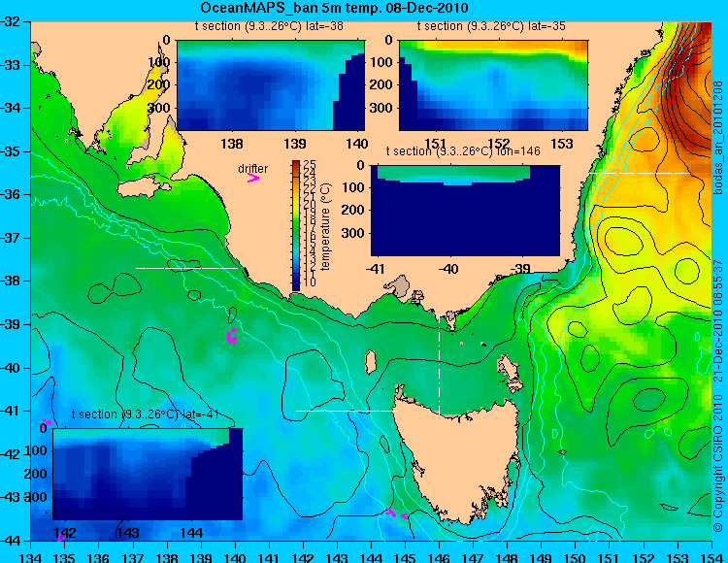The image size is (728, 563).
Task: Click the '-32' latitude label on left axis
Action: tap(11, 21)
